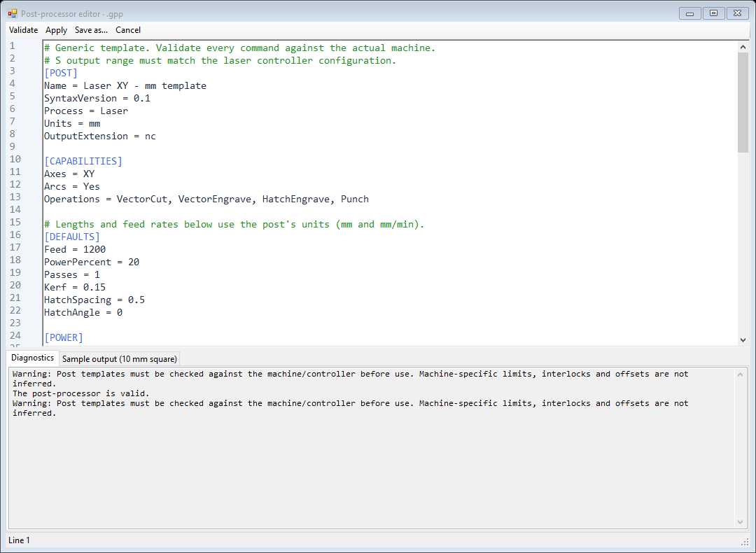The width and height of the screenshot is (756, 553).
Task: Click the line 'OutputExtension = nc'
Action: 100,136
